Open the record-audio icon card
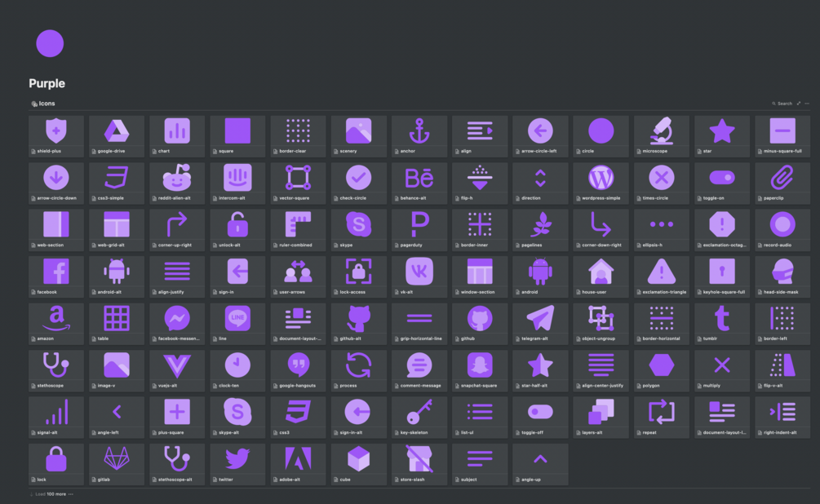The height and width of the screenshot is (504, 820). (782, 229)
